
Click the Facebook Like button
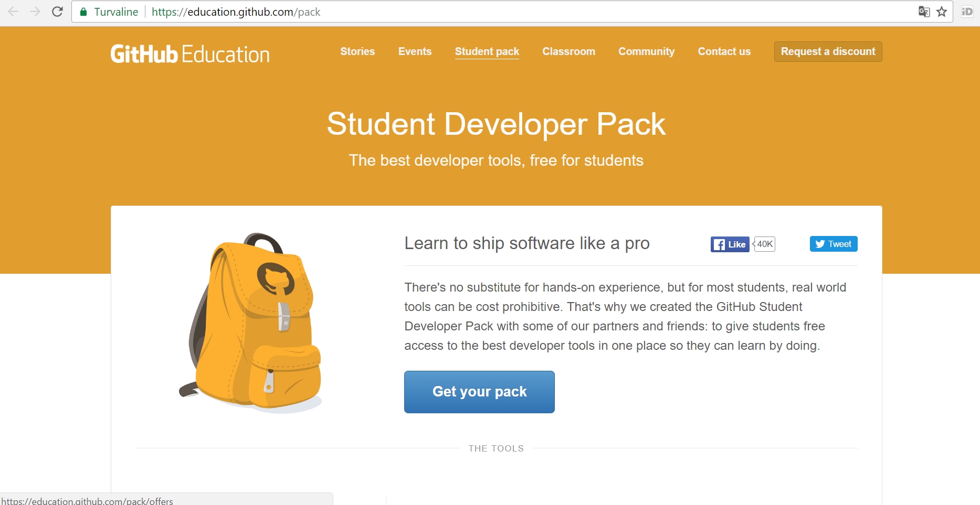(730, 244)
